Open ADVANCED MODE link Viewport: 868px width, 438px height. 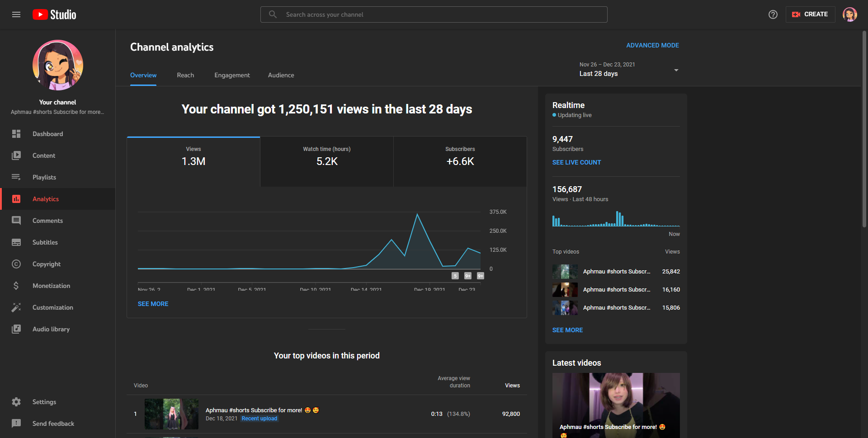click(652, 45)
